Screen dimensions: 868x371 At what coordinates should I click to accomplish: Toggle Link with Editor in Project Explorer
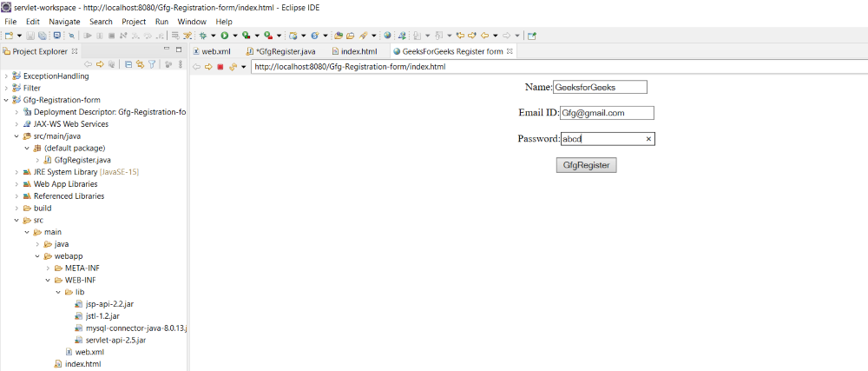140,64
